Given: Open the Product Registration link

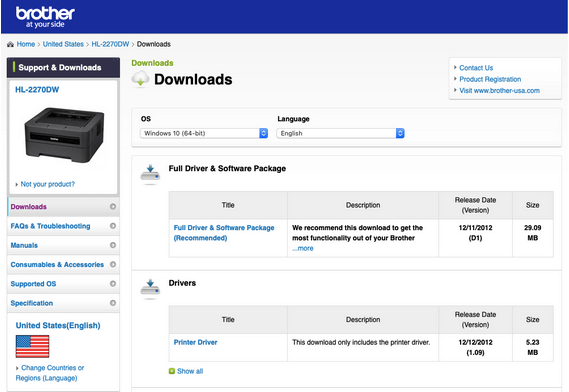Looking at the screenshot, I should click(490, 79).
